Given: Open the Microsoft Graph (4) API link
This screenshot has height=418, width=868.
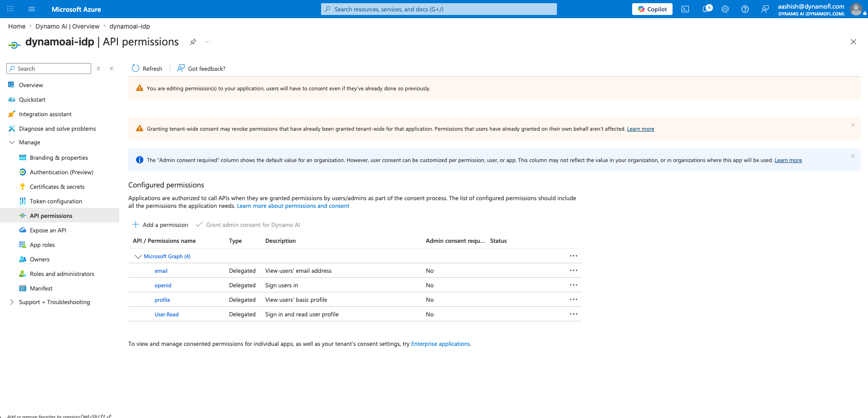Looking at the screenshot, I should pos(167,256).
